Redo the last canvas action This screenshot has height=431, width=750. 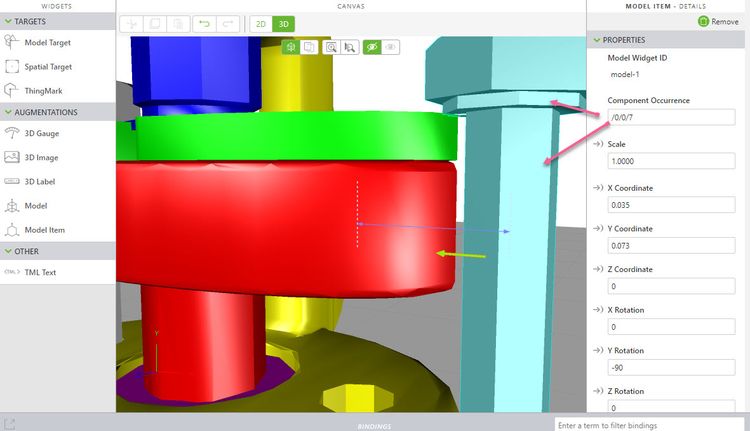click(228, 24)
